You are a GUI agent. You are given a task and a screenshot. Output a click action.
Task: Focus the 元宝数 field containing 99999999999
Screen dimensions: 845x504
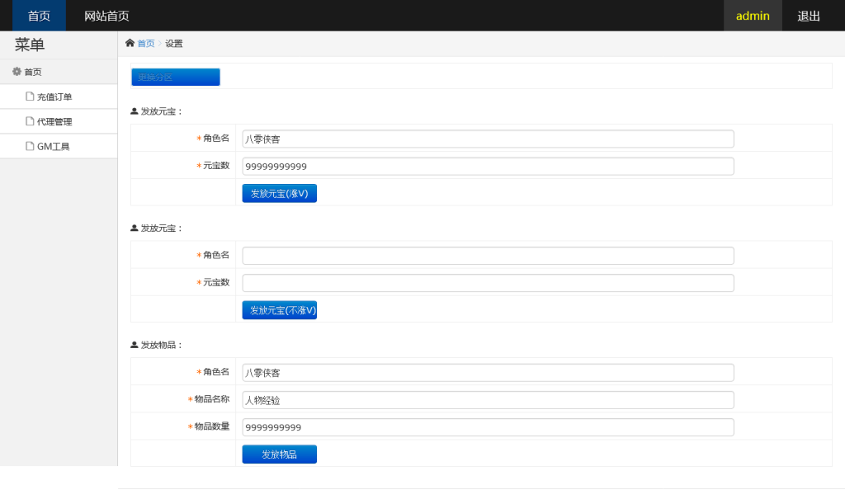coord(488,167)
